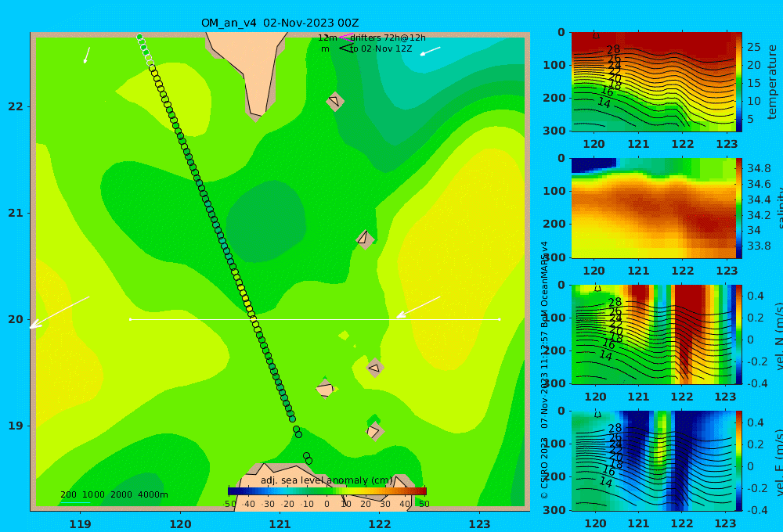Click the "temperature" axis label
Screen dimensions: 783x532
pos(773,82)
